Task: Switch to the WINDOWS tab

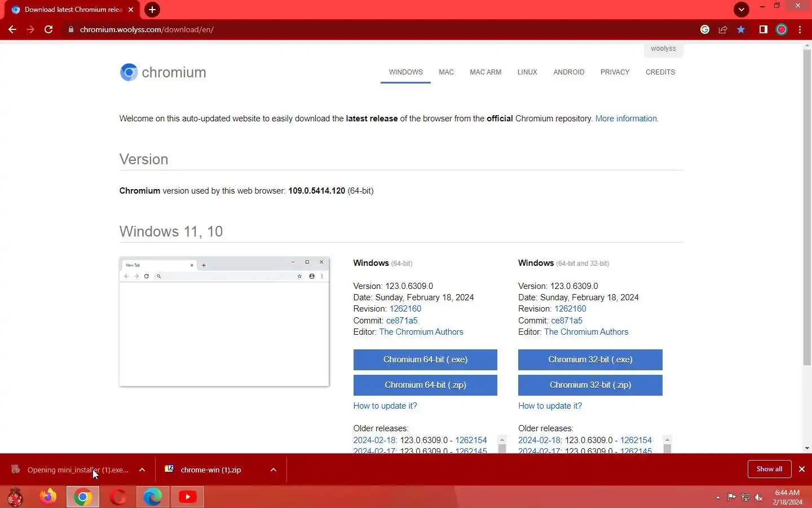Action: 405,72
